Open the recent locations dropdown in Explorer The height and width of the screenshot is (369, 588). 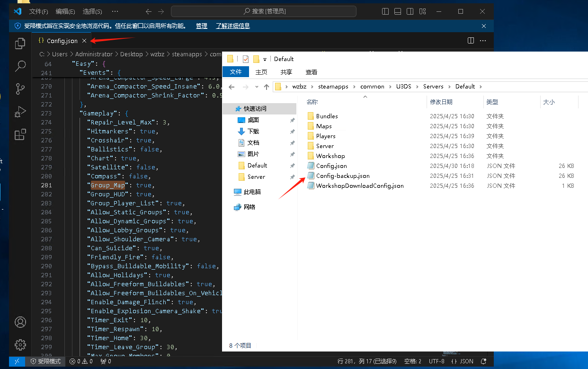coord(256,87)
